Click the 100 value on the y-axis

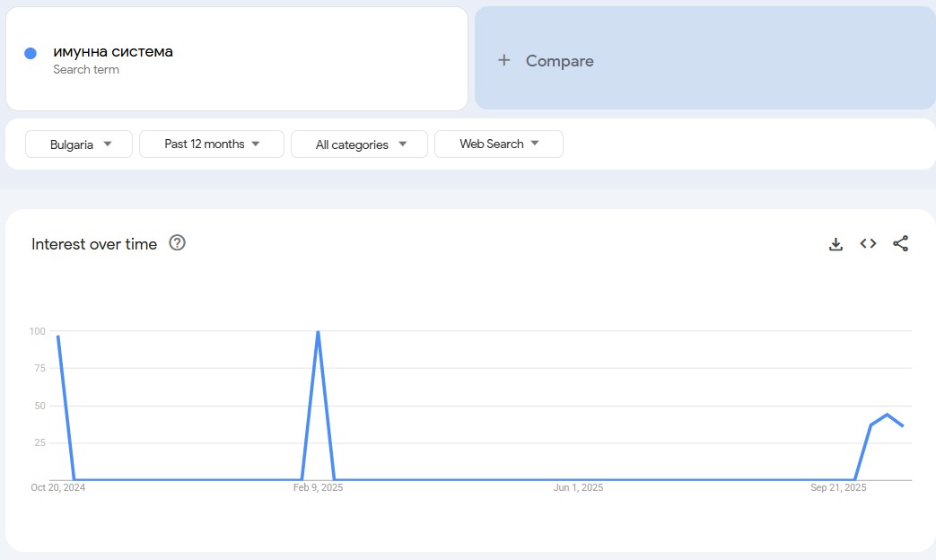[x=37, y=332]
